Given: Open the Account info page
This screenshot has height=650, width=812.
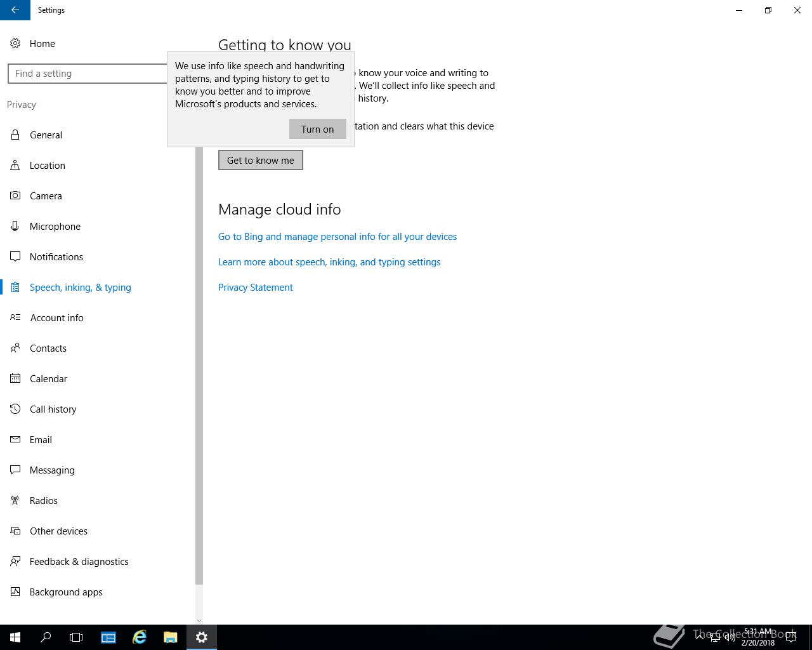Looking at the screenshot, I should (x=98, y=317).
